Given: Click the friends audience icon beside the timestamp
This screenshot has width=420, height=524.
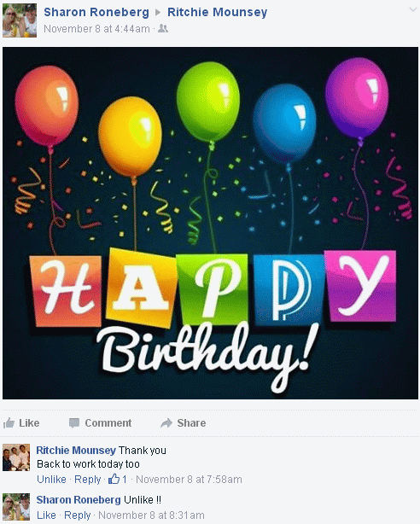Looking at the screenshot, I should pyautogui.click(x=163, y=28).
